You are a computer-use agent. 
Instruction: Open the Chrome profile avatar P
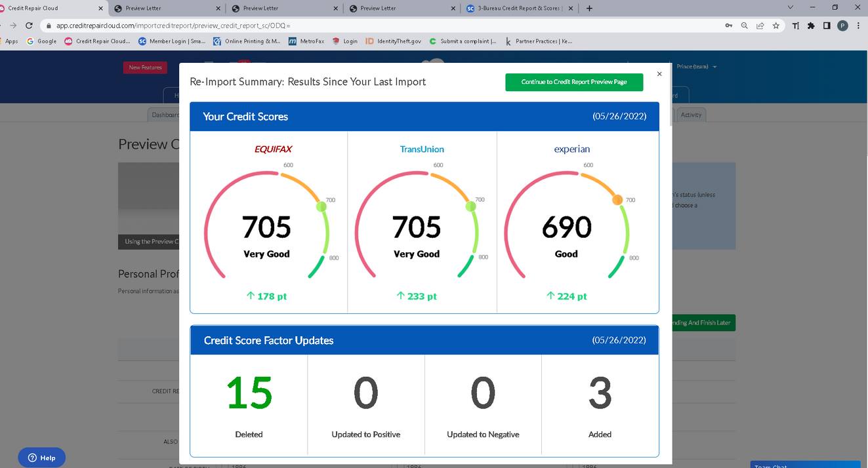[x=843, y=26]
